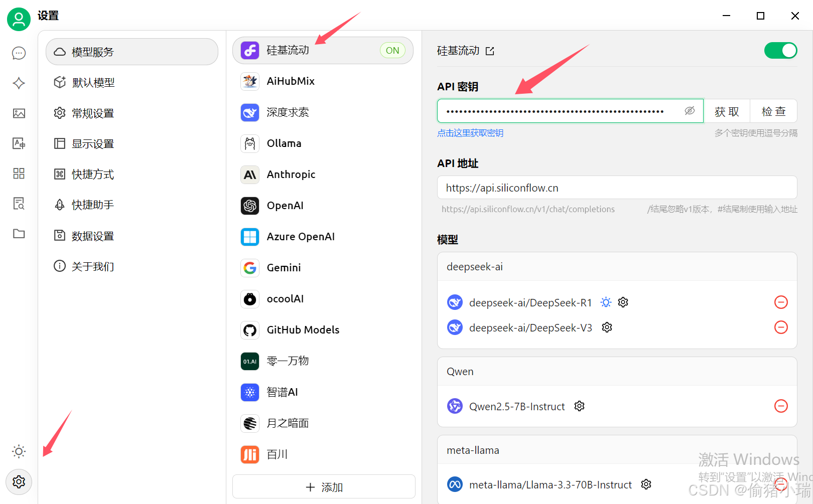Open the agents sparkle sidebar icon
This screenshot has height=504, width=813.
point(19,83)
